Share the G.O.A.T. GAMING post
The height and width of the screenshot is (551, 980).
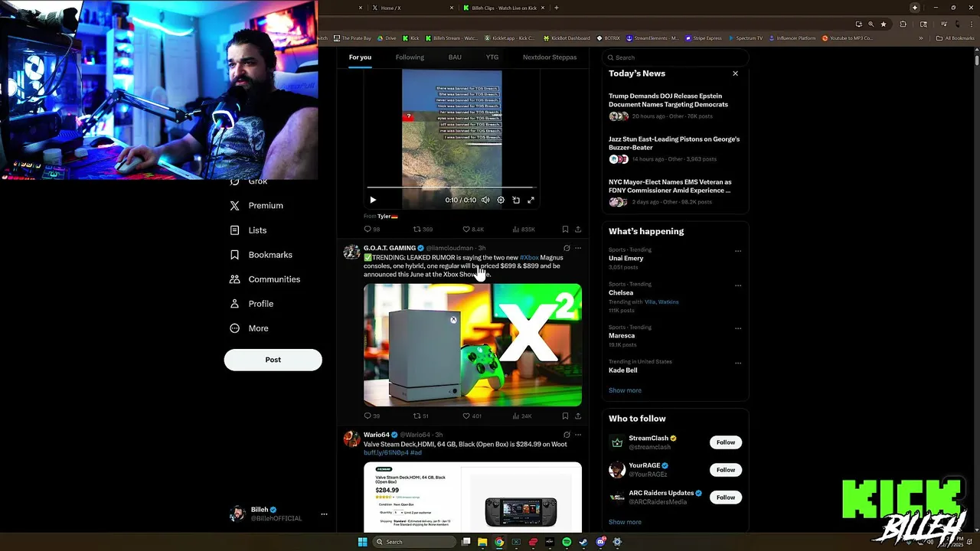578,416
